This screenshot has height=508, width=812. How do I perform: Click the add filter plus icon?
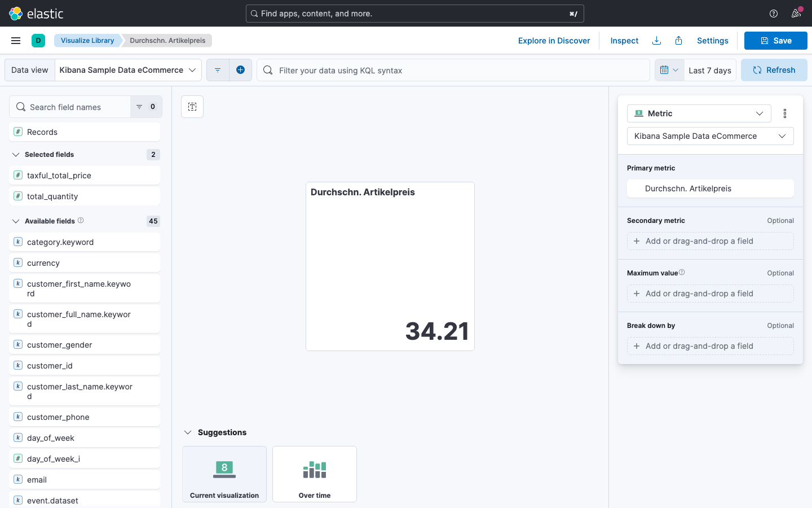(240, 70)
